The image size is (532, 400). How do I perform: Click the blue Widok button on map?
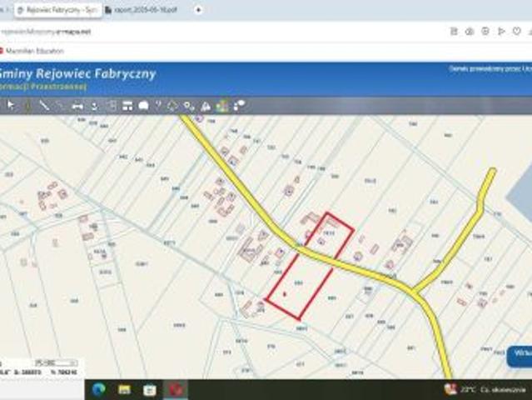click(x=520, y=356)
